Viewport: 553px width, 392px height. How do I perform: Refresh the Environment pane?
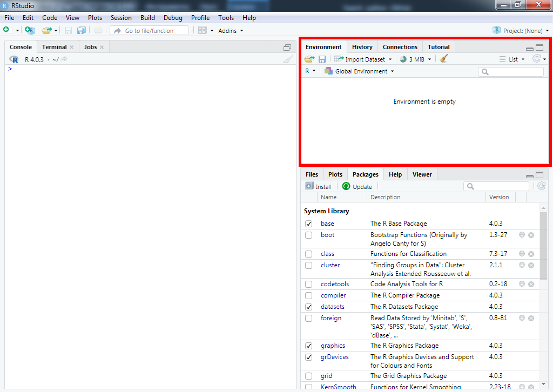pos(536,59)
